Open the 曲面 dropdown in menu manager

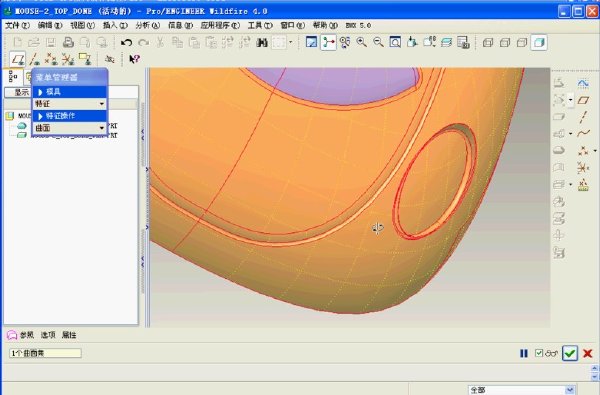(x=69, y=128)
